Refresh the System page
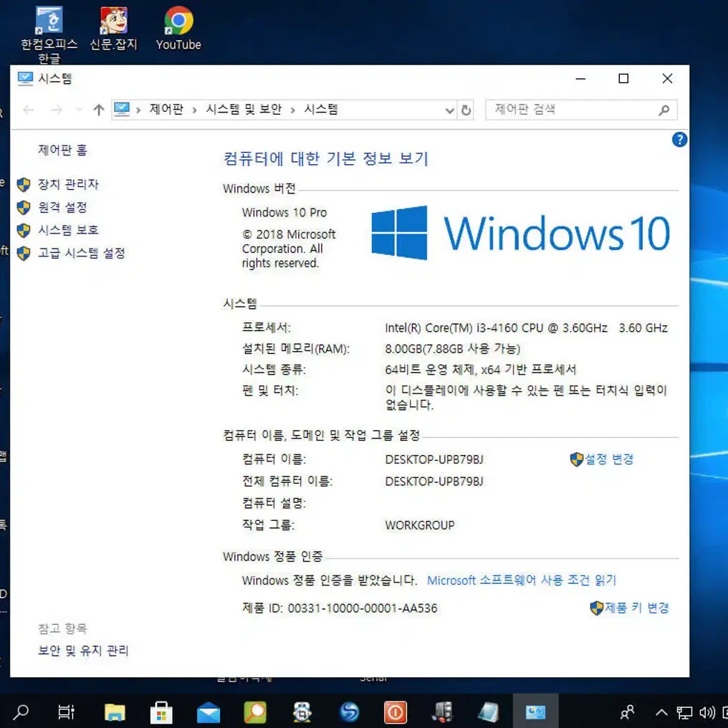Viewport: 728px width, 728px height. [x=466, y=110]
